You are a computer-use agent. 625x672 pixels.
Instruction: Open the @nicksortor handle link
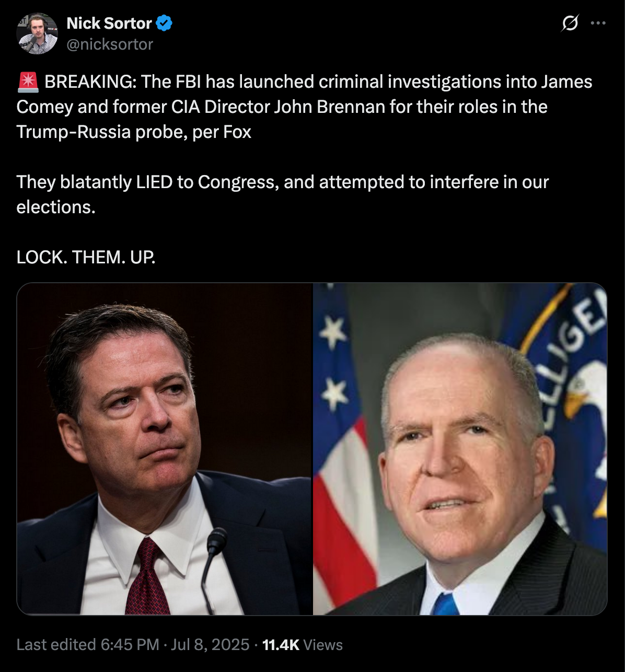pos(110,44)
